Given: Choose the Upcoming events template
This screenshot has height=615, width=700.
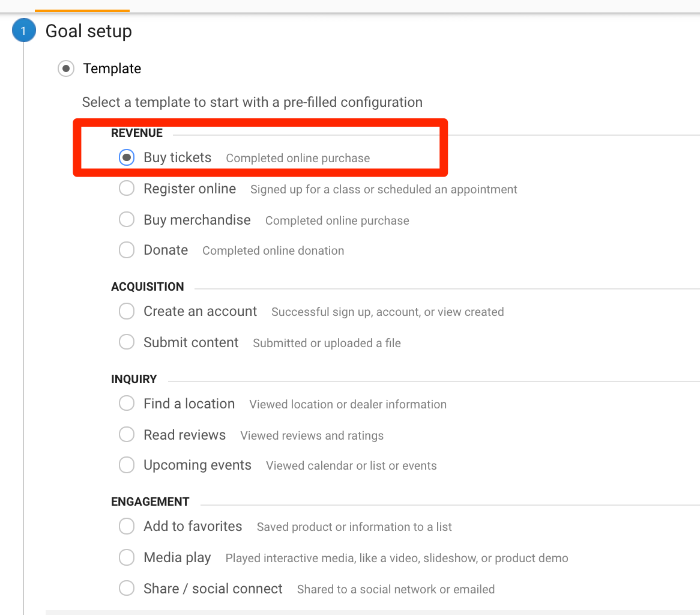Looking at the screenshot, I should pyautogui.click(x=127, y=465).
